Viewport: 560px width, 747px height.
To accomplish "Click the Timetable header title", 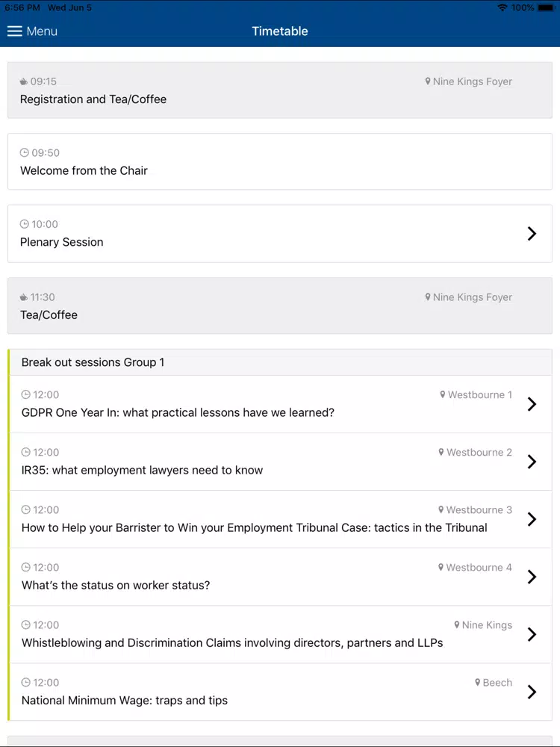I will 280,31.
